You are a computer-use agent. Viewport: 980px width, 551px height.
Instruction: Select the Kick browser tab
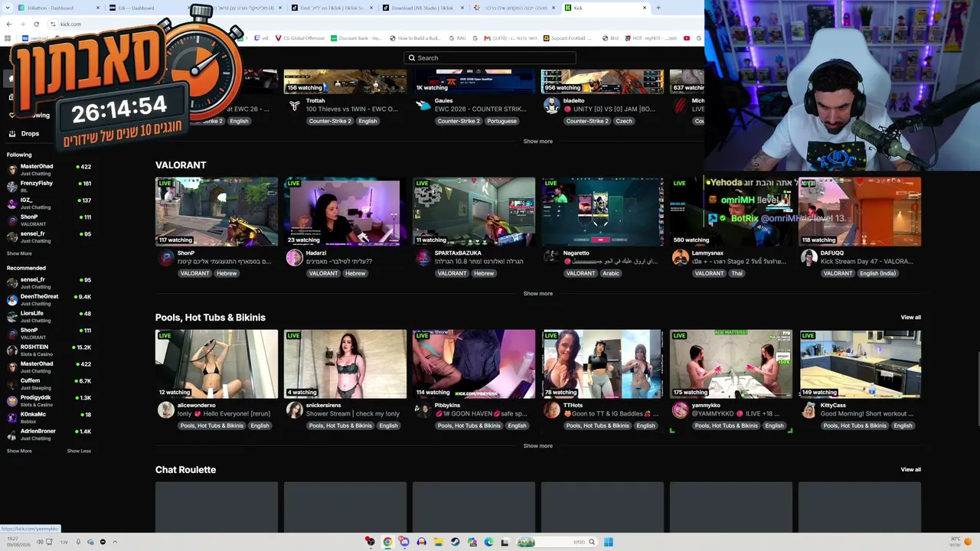[x=605, y=8]
